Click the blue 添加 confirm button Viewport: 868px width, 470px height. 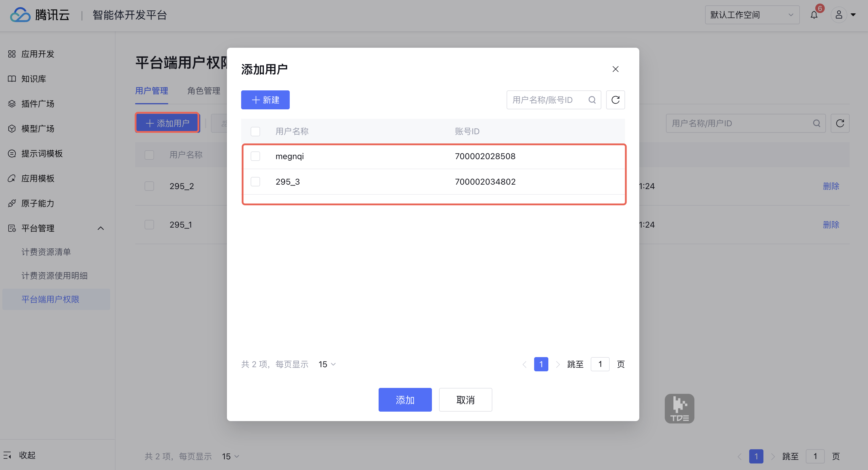coord(405,399)
